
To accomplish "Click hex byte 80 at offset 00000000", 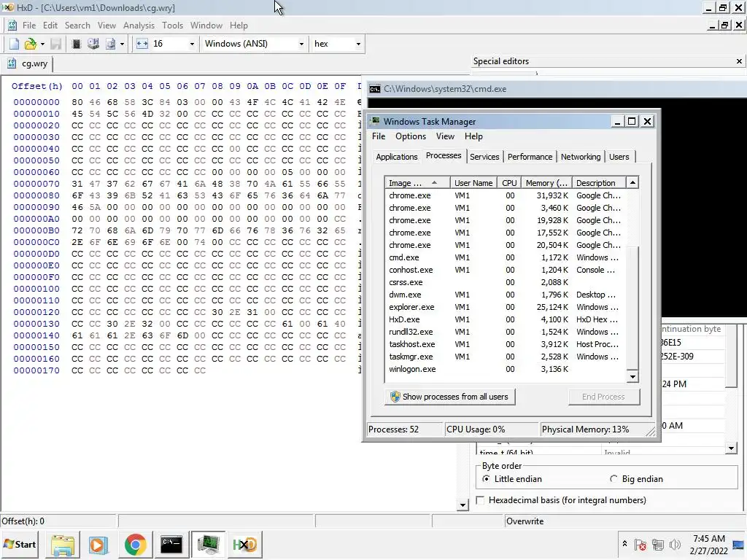I will [x=77, y=102].
